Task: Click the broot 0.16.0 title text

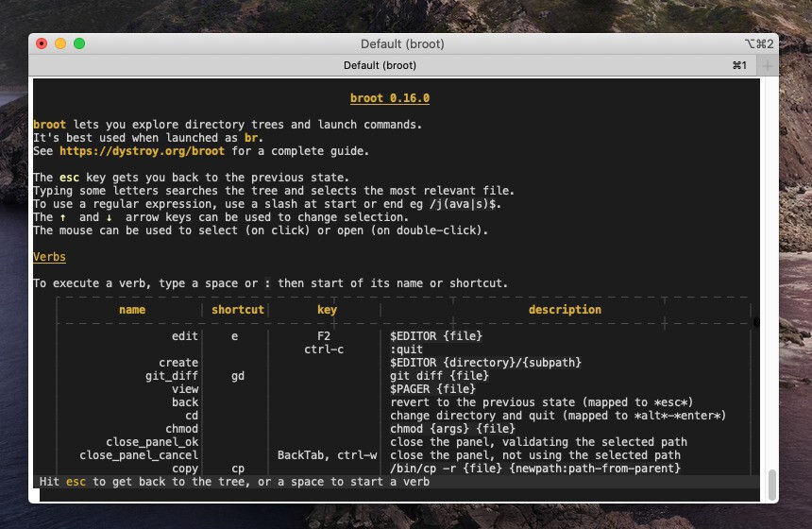Action: coord(389,98)
